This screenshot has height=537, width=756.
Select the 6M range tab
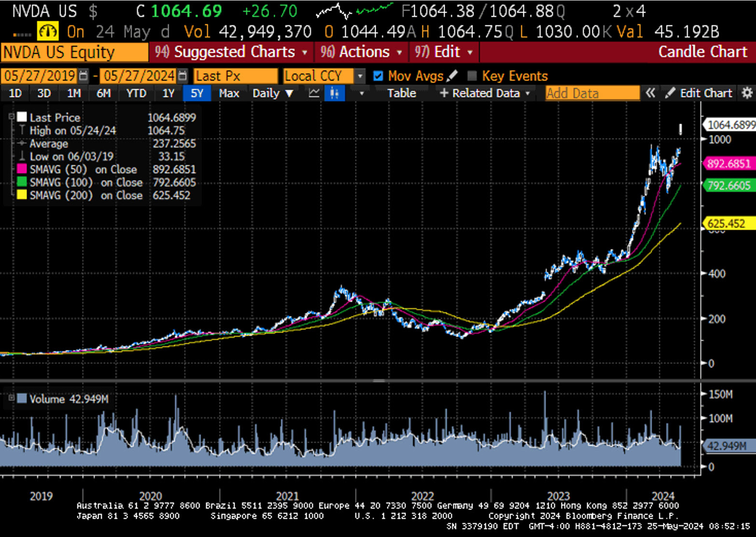[x=104, y=93]
